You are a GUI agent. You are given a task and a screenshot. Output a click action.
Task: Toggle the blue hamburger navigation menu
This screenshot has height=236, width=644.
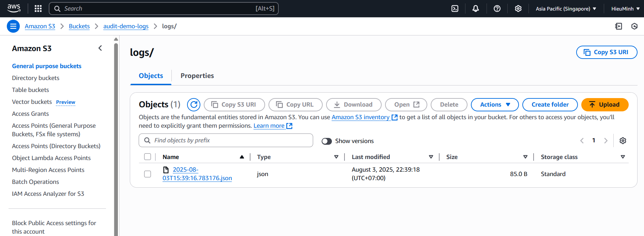pos(13,26)
